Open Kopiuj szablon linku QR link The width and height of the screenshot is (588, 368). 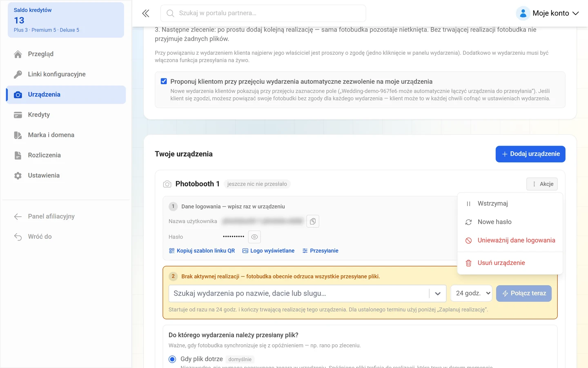(x=202, y=251)
